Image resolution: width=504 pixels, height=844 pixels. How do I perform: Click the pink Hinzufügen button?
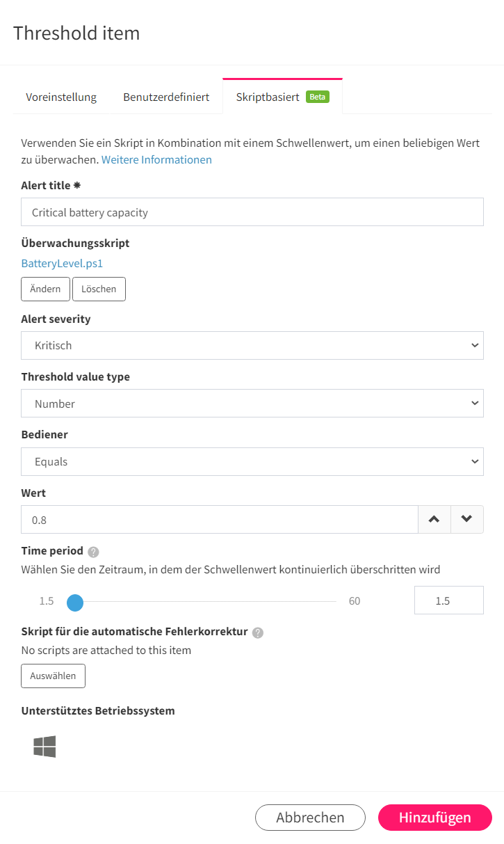coord(435,818)
